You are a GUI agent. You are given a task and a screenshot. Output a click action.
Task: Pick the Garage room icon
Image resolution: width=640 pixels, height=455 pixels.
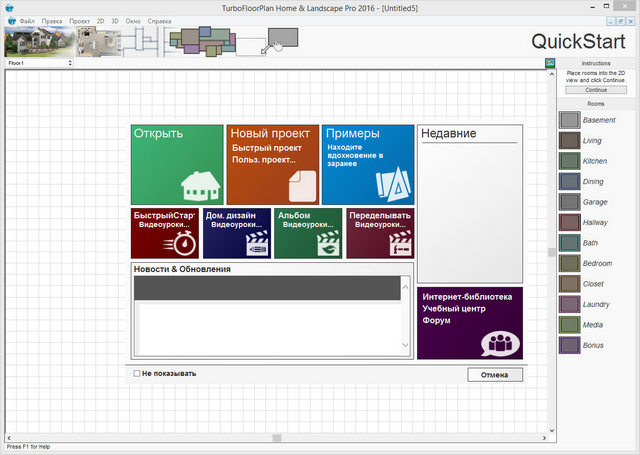point(569,202)
